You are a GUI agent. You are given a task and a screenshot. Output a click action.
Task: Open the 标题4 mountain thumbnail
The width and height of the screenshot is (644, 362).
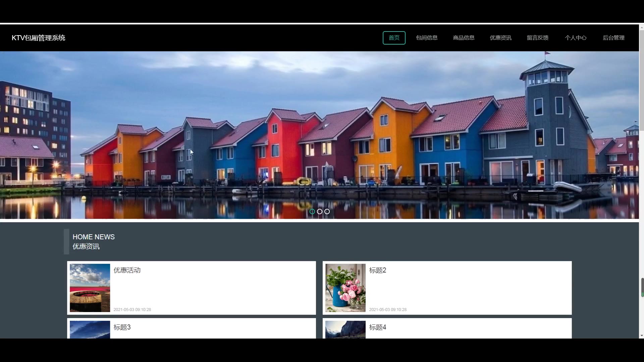345,329
